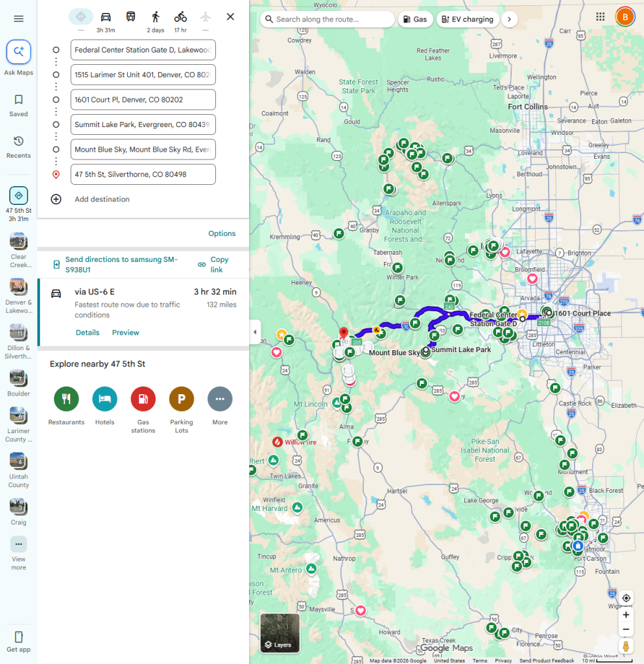Open Privacy link in map footer
Image resolution: width=644 pixels, height=664 pixels.
click(x=503, y=661)
